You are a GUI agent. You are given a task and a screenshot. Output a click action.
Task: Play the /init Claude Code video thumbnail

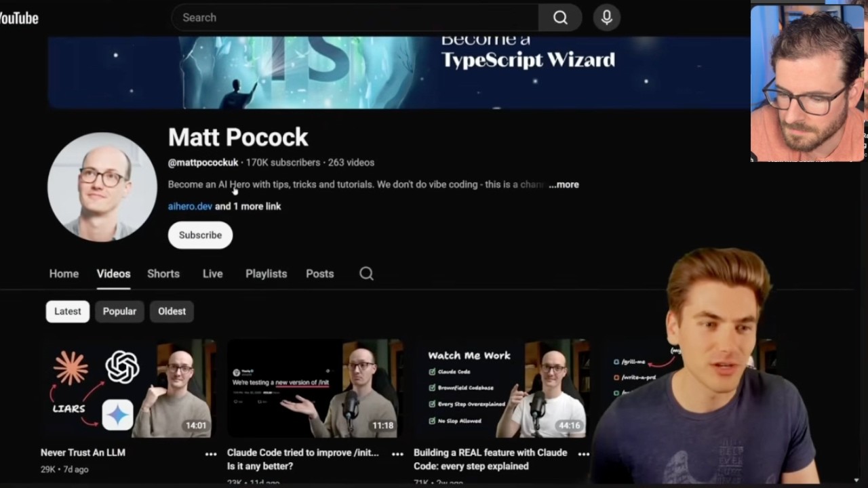(315, 388)
